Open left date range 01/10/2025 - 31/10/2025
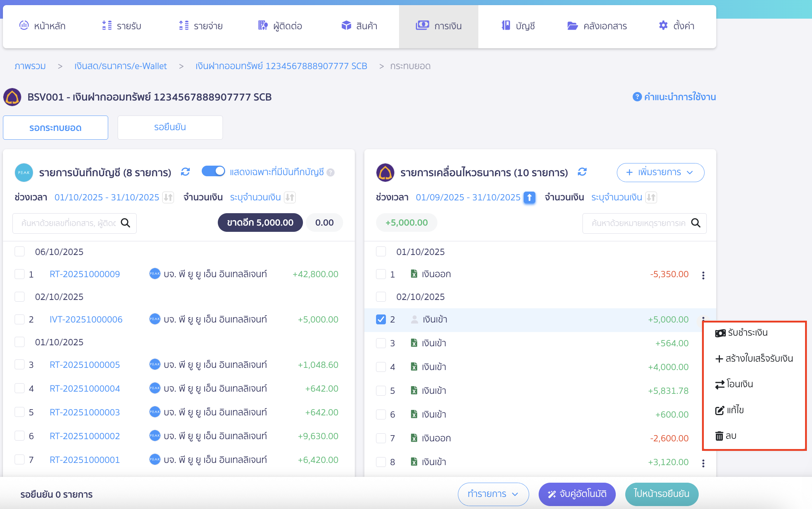This screenshot has height=509, width=812. pyautogui.click(x=107, y=197)
